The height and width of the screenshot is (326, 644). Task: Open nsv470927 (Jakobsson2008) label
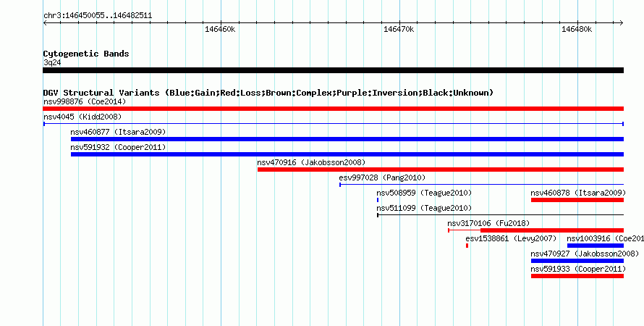[x=585, y=254]
